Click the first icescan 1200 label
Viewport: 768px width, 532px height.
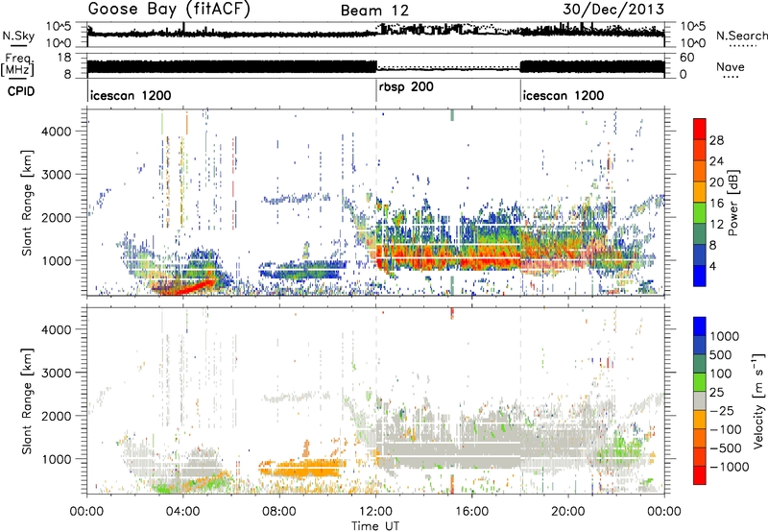coord(131,95)
